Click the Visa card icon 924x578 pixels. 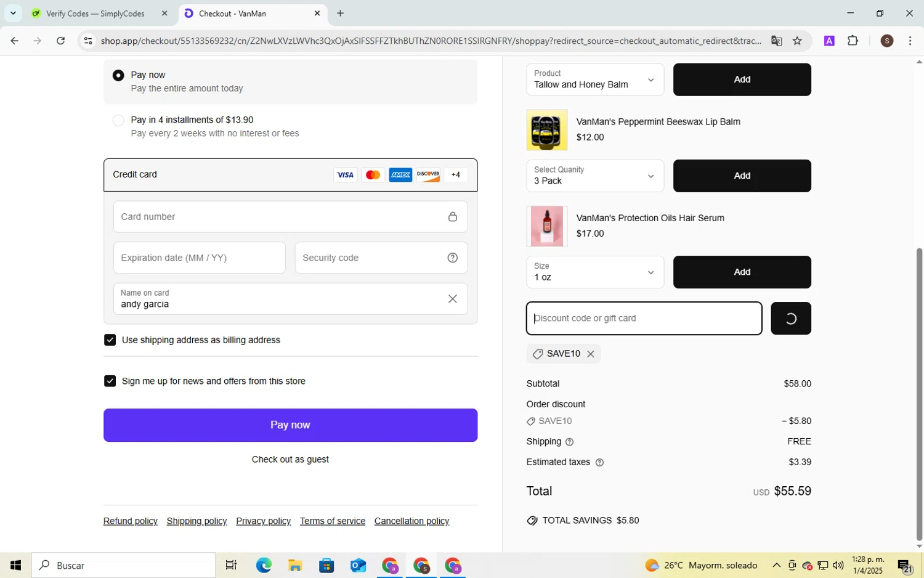345,175
